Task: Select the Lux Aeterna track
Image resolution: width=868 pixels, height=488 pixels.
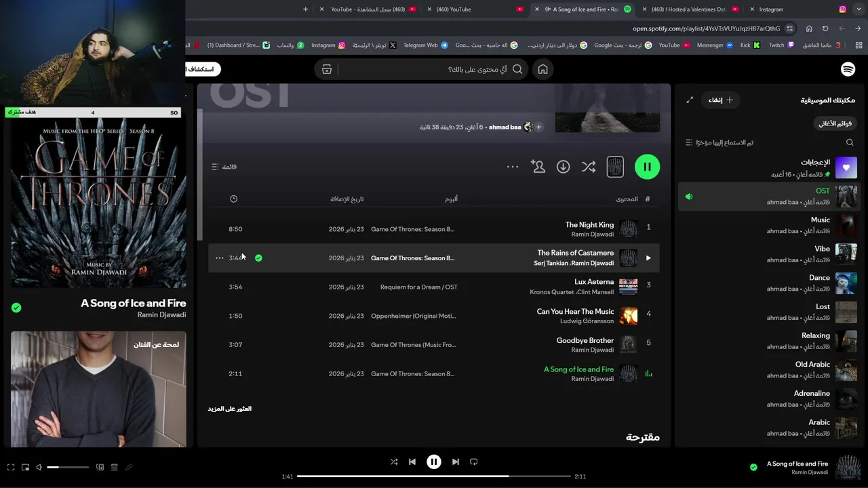Action: pyautogui.click(x=434, y=287)
